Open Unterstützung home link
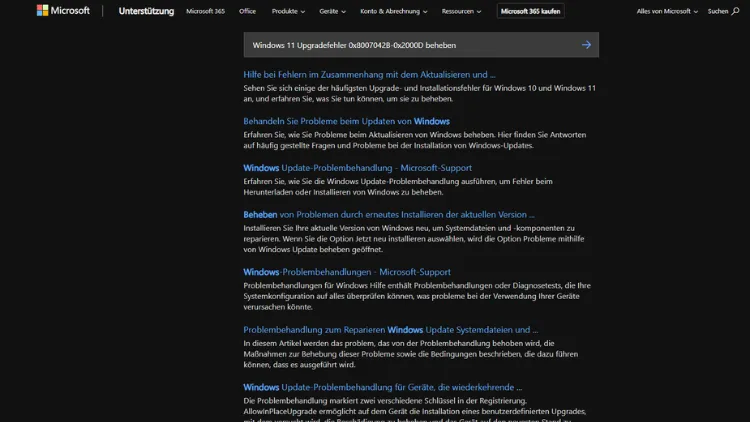This screenshot has height=422, width=750. pyautogui.click(x=146, y=11)
